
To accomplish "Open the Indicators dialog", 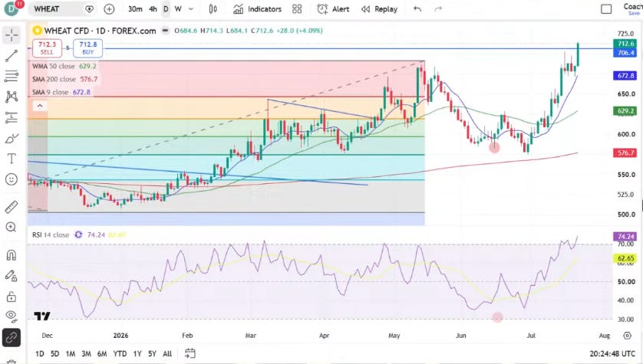I will click(257, 9).
